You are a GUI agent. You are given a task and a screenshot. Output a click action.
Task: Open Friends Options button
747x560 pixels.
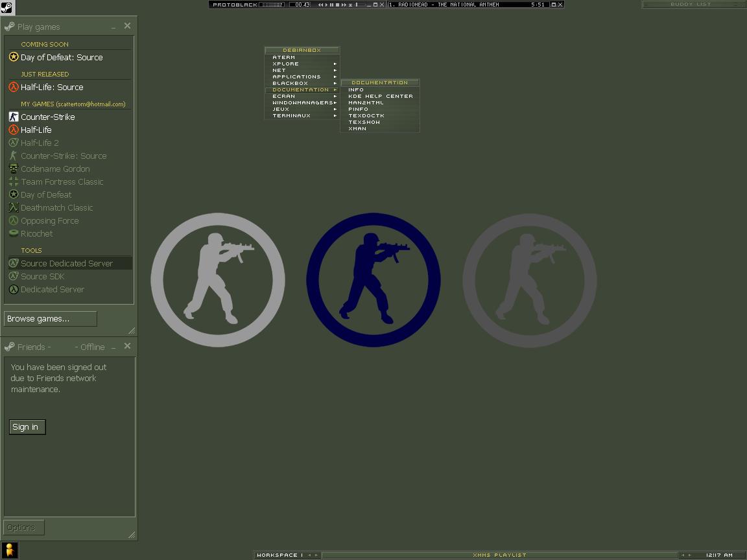point(24,527)
